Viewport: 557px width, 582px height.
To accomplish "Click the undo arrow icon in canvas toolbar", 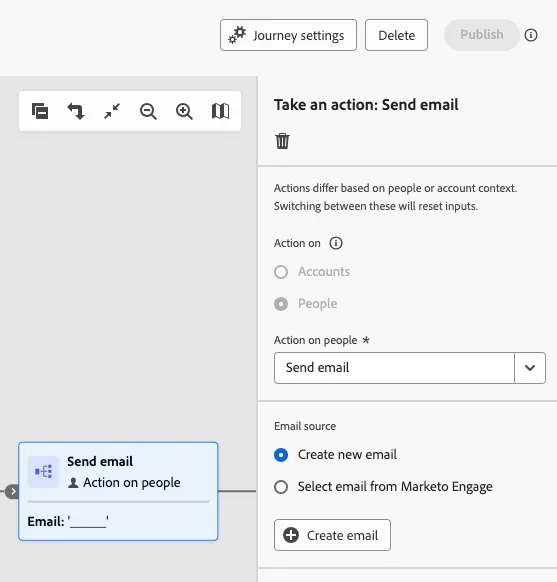I will pyautogui.click(x=76, y=111).
